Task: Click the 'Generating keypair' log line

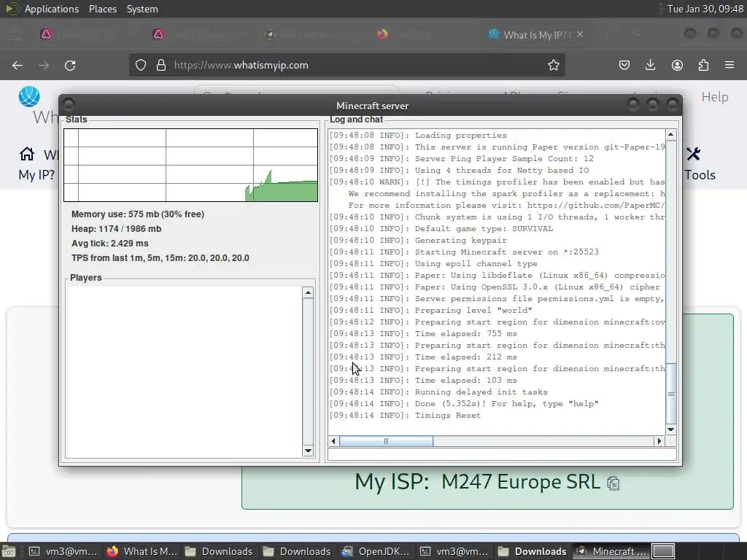Action: tap(418, 241)
